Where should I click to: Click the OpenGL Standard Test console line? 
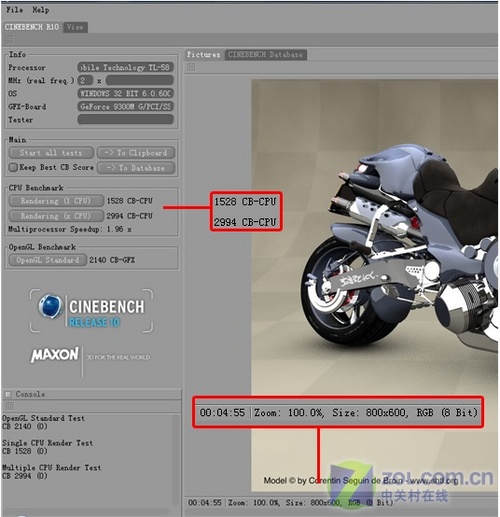43,418
